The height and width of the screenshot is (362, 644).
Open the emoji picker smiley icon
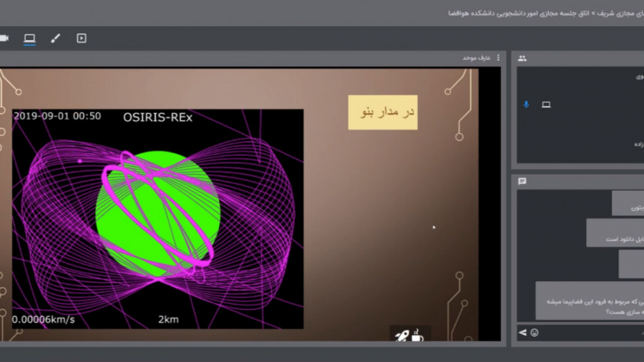click(535, 333)
